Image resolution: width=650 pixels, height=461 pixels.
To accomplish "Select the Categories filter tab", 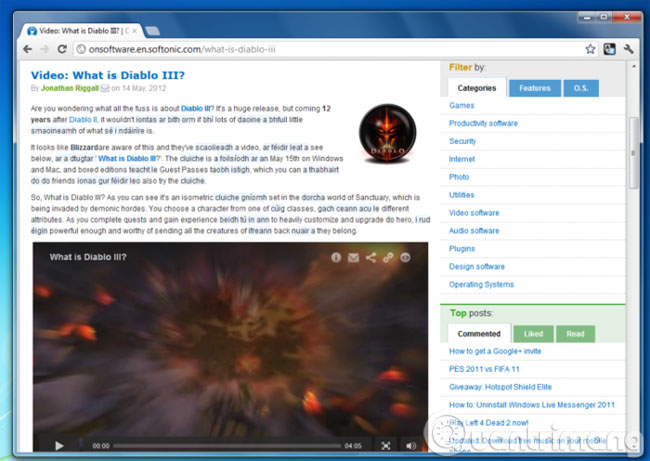I will (x=477, y=88).
